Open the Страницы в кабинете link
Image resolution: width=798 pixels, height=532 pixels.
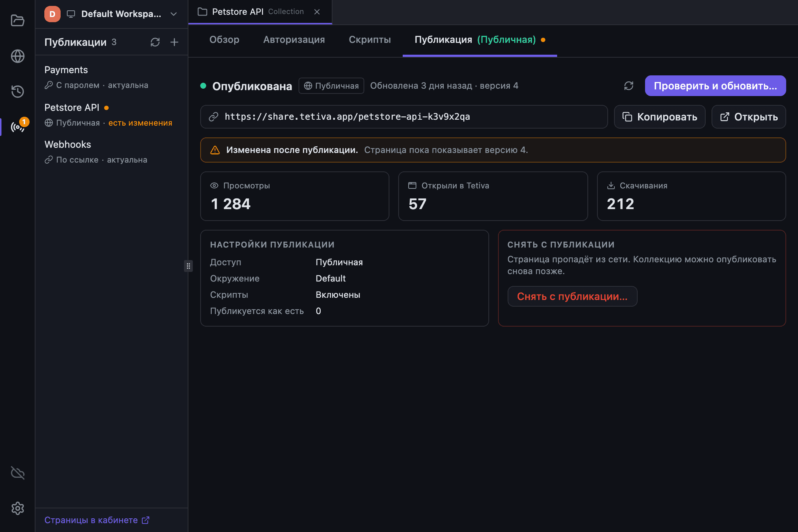pyautogui.click(x=97, y=520)
